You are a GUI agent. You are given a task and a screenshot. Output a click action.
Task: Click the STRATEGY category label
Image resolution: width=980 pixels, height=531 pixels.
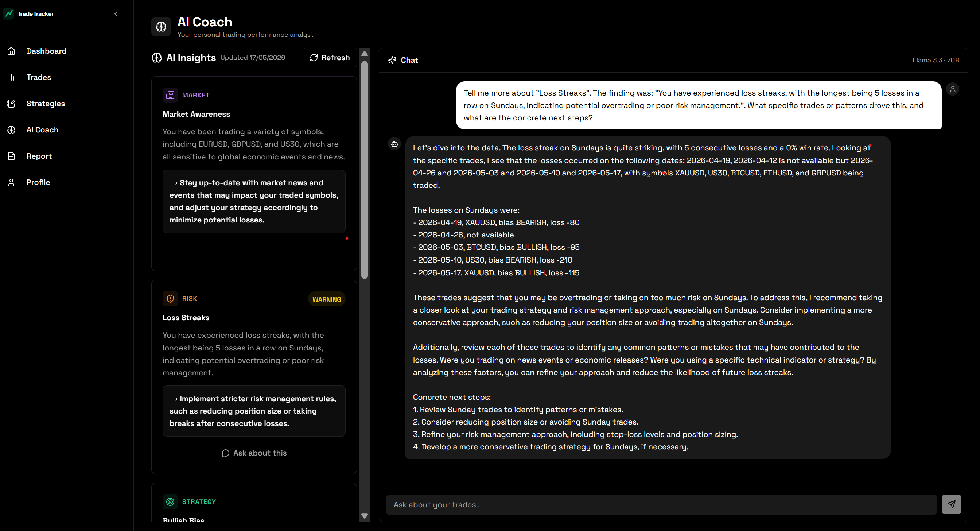[x=199, y=502]
